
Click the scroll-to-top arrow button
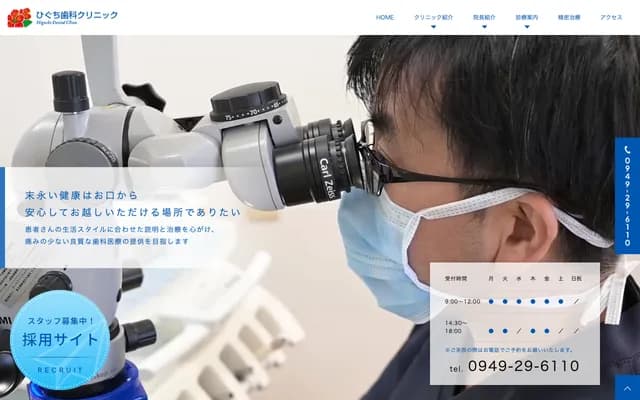(x=627, y=387)
